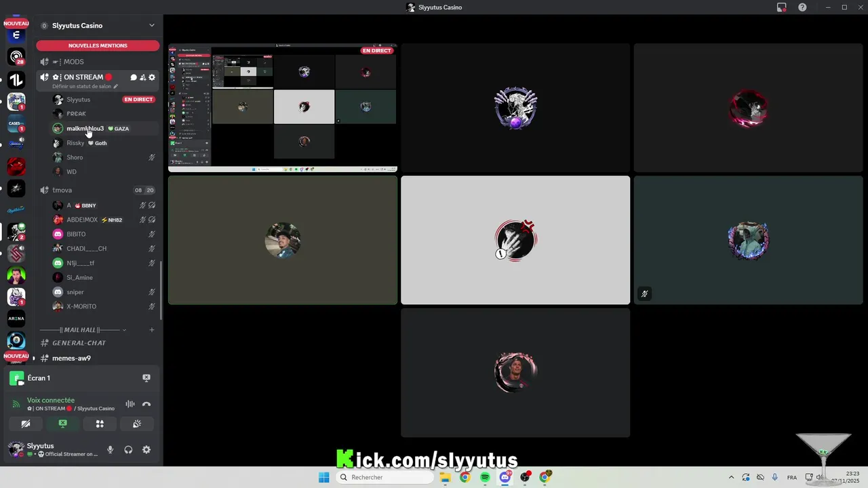Focus the olive tile with man avatar
This screenshot has height=488, width=868.
[x=283, y=240]
